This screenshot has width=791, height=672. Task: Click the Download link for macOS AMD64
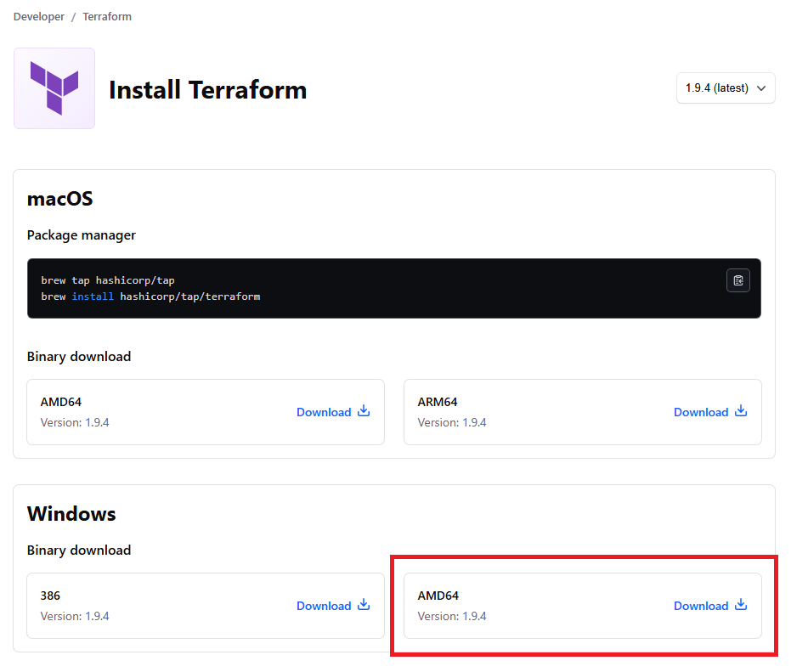(333, 412)
